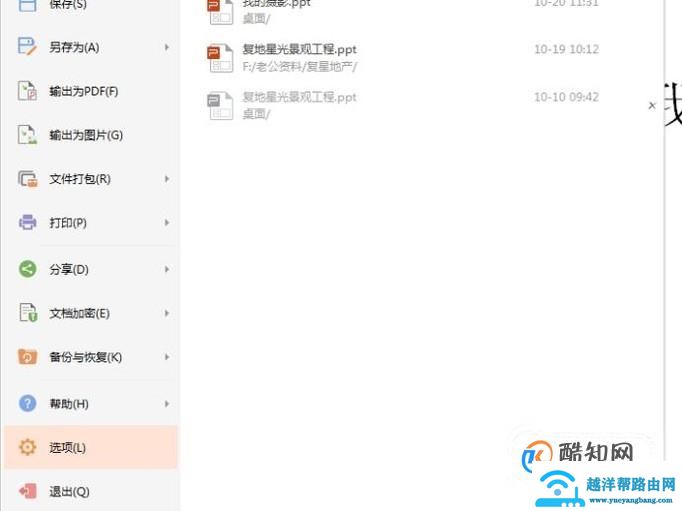The height and width of the screenshot is (511, 682).
Task: Expand the 帮助(H) submenu arrow
Action: point(167,404)
